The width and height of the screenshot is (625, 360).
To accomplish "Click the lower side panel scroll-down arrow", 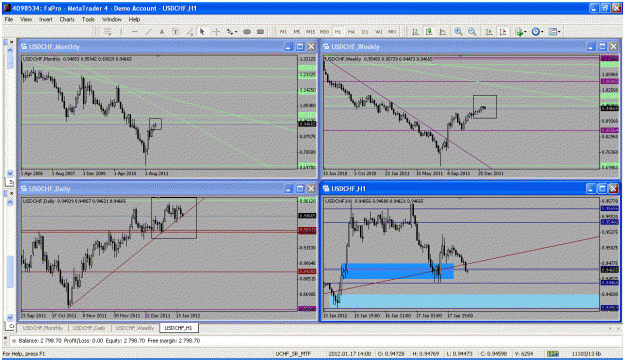I will coord(10,317).
